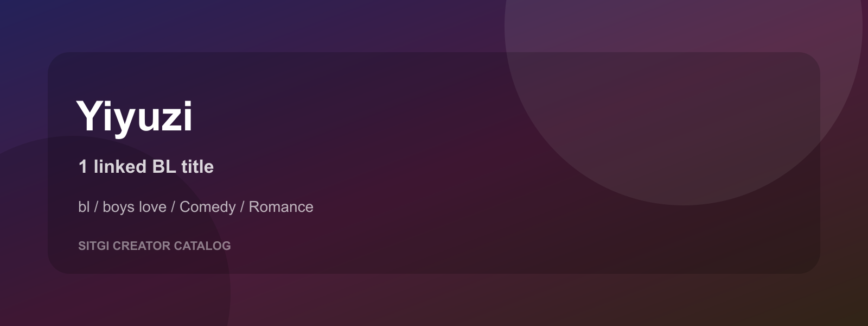Click the word title in the subtitle
This screenshot has height=326, width=868.
pyautogui.click(x=197, y=166)
